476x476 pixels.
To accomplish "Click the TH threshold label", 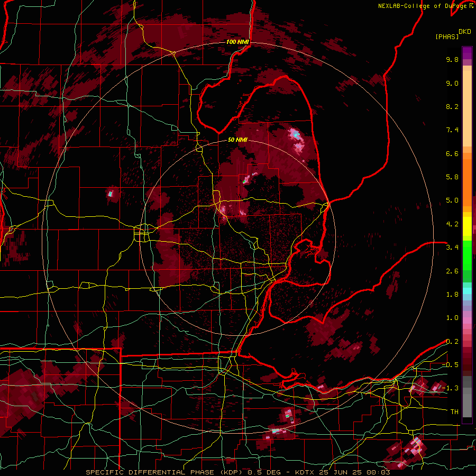I will pos(454,412).
